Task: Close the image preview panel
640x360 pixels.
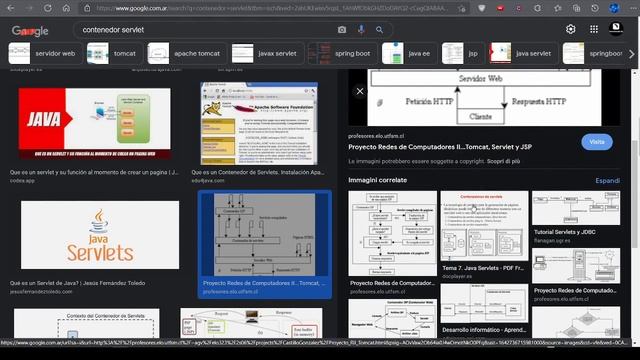Action: coord(360,91)
